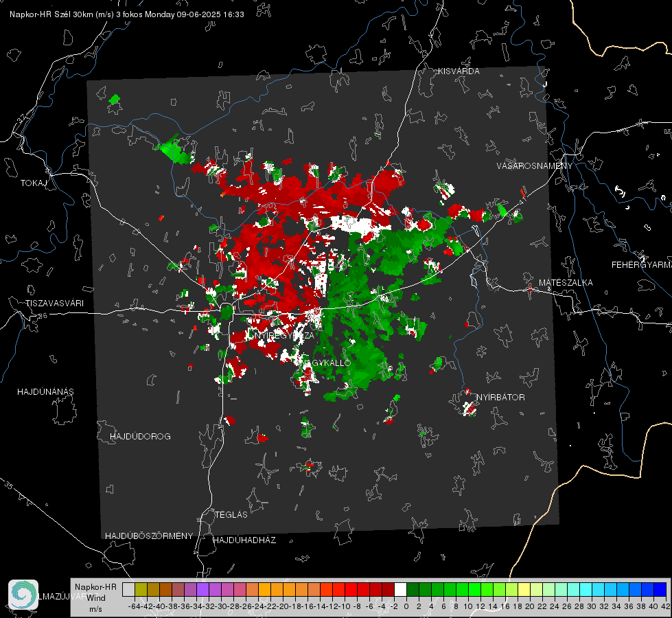The height and width of the screenshot is (618, 672).
Task: Click the radar title text with date 09-06-2025
Action: (x=127, y=14)
